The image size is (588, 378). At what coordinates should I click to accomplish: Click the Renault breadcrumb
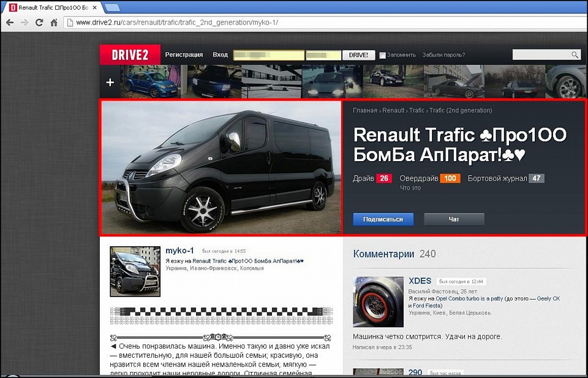click(x=393, y=110)
